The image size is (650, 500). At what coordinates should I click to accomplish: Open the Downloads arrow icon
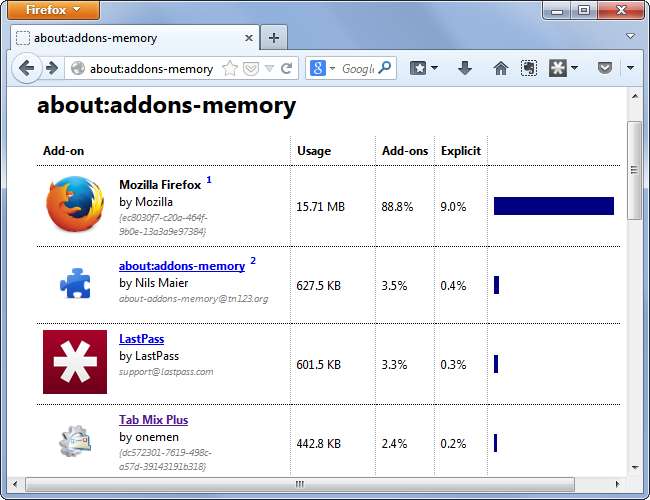click(x=465, y=68)
